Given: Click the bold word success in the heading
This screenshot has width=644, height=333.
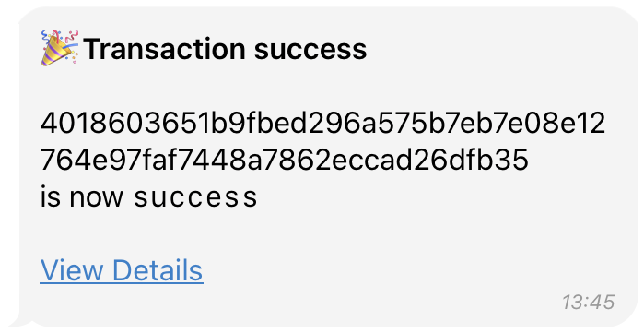Looking at the screenshot, I should [x=310, y=50].
